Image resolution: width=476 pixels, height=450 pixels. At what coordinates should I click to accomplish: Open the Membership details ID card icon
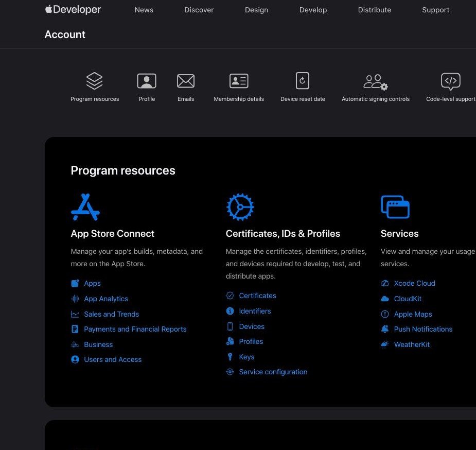click(239, 81)
